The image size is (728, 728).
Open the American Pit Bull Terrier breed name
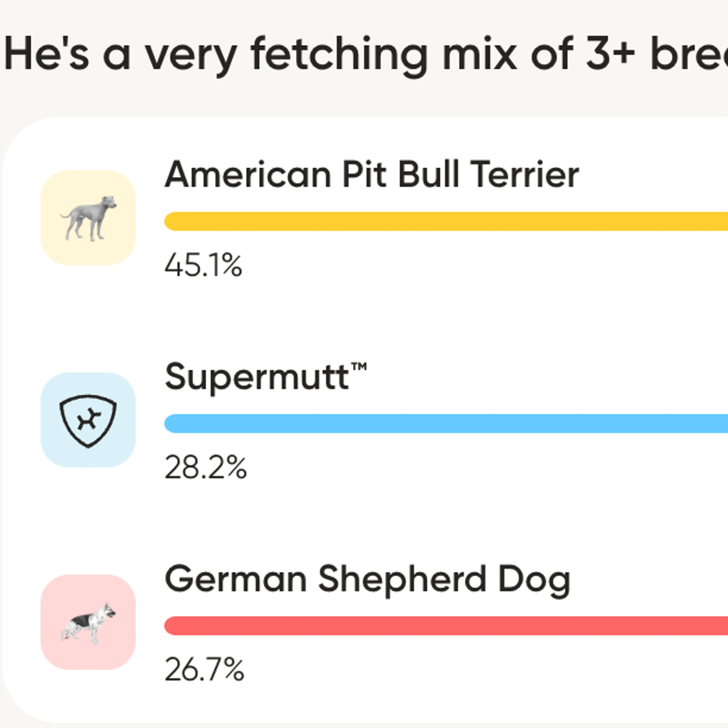[372, 174]
